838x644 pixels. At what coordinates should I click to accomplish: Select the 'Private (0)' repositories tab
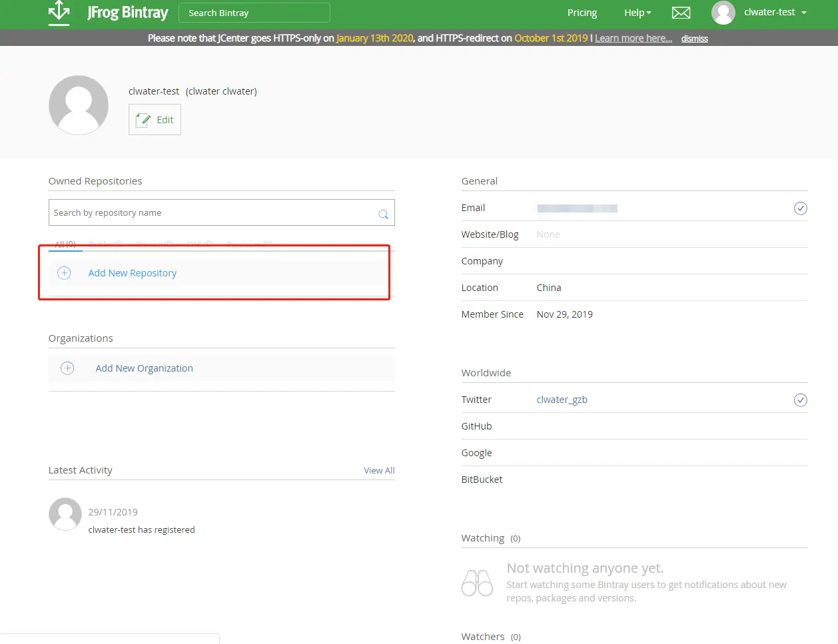155,244
